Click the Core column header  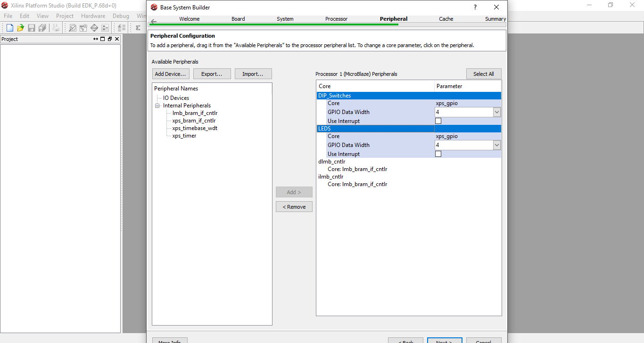point(375,86)
